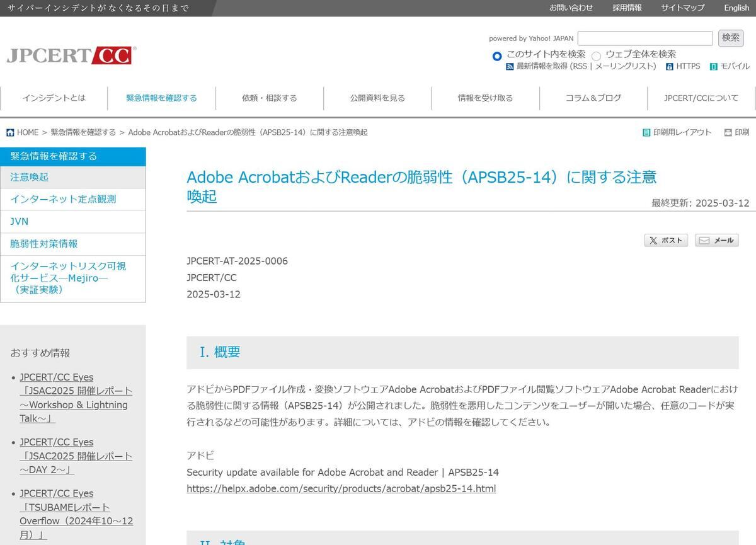Click メーリングリスト link
This screenshot has height=545, width=756.
click(x=624, y=66)
